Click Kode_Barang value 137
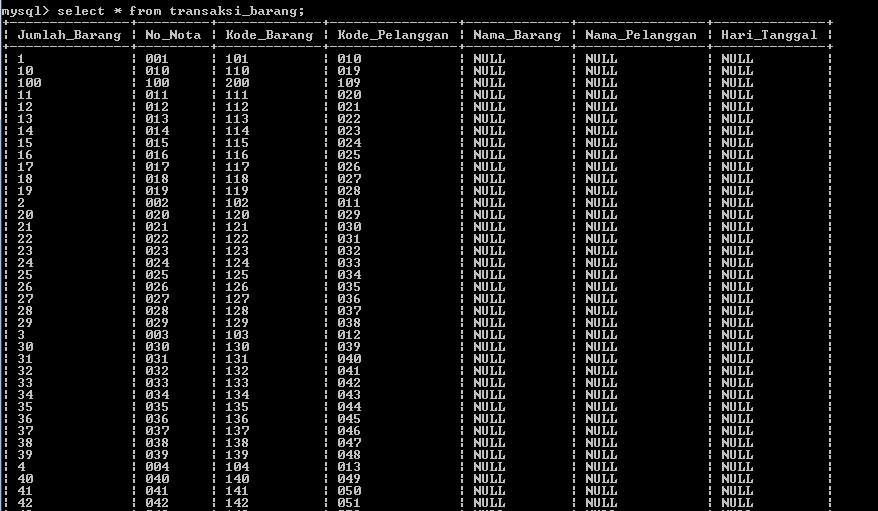This screenshot has width=878, height=511. pyautogui.click(x=237, y=431)
